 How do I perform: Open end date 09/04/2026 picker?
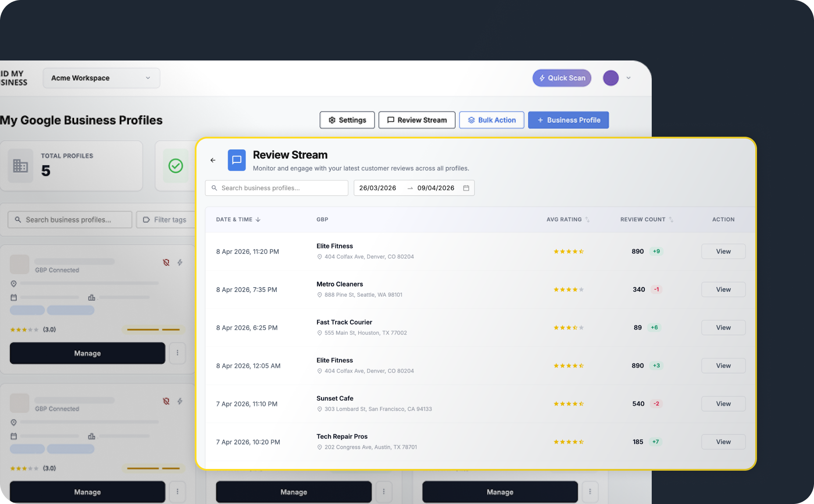coord(436,188)
